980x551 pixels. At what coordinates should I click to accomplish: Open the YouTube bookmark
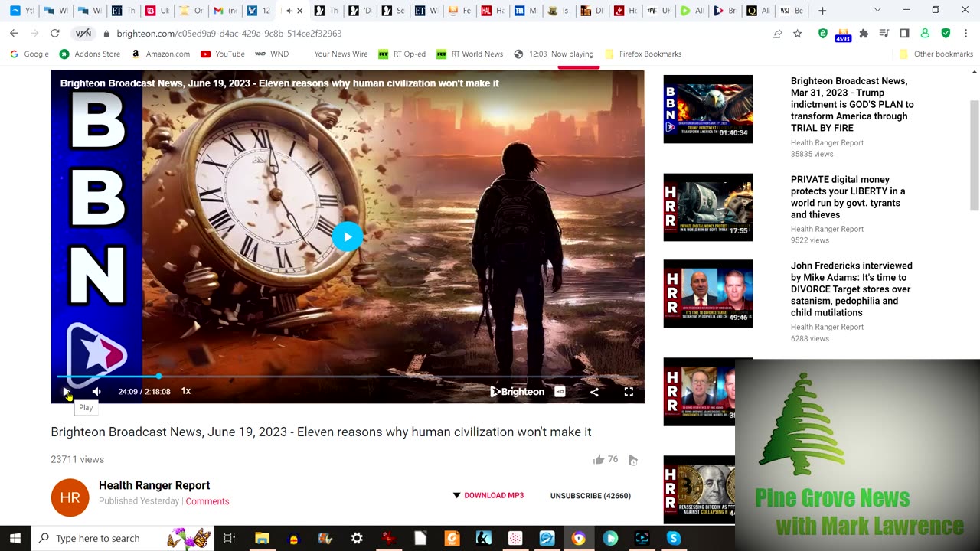point(222,54)
